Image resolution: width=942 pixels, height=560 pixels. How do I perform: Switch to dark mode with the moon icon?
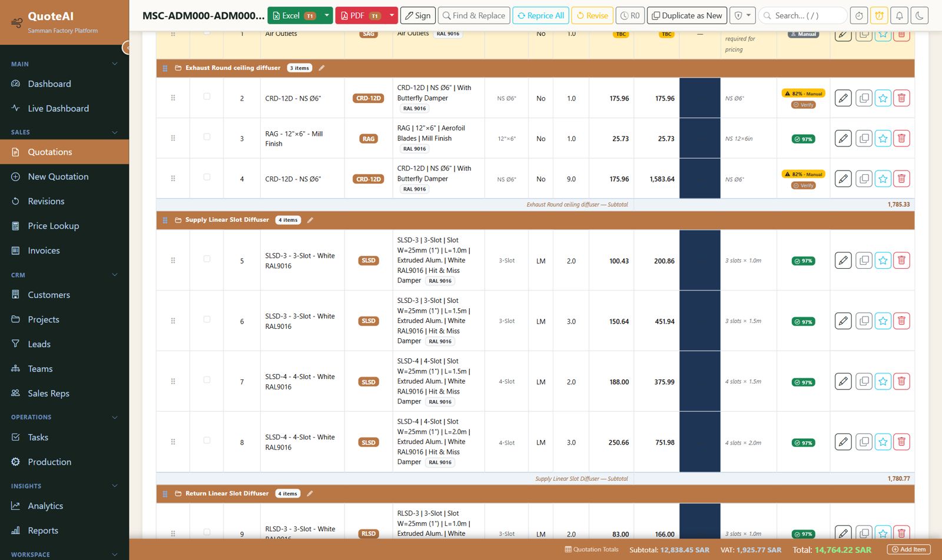(919, 16)
